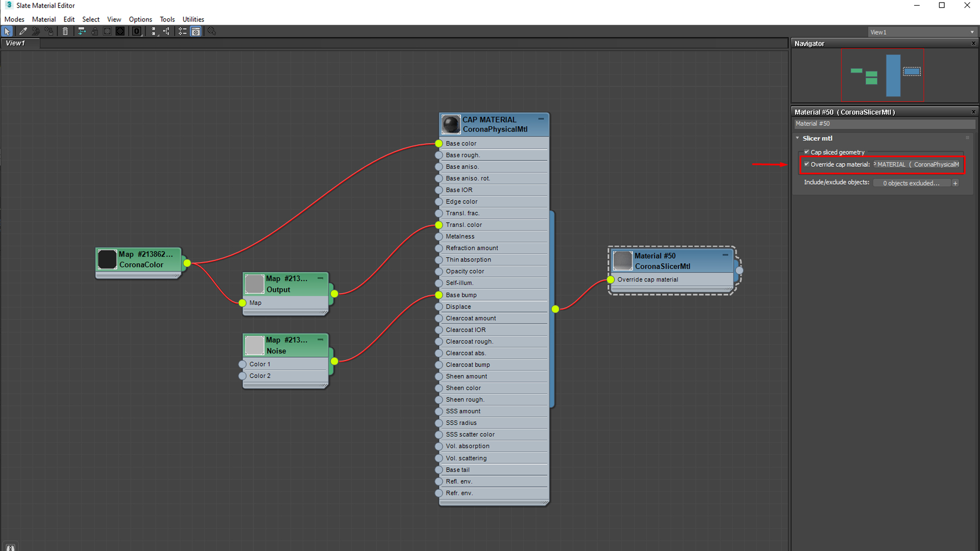
Task: Open the Modes menu
Action: [x=14, y=19]
